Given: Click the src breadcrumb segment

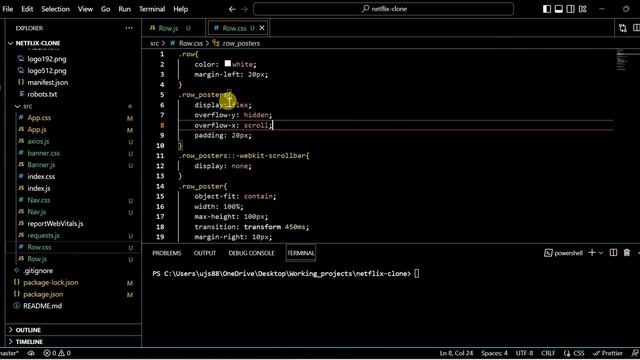Looking at the screenshot, I should click(x=154, y=43).
